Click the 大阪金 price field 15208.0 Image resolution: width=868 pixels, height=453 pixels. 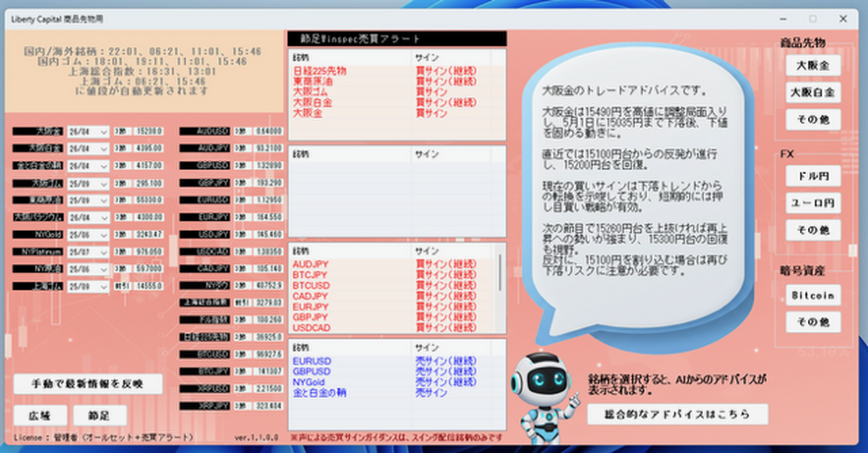[149, 131]
